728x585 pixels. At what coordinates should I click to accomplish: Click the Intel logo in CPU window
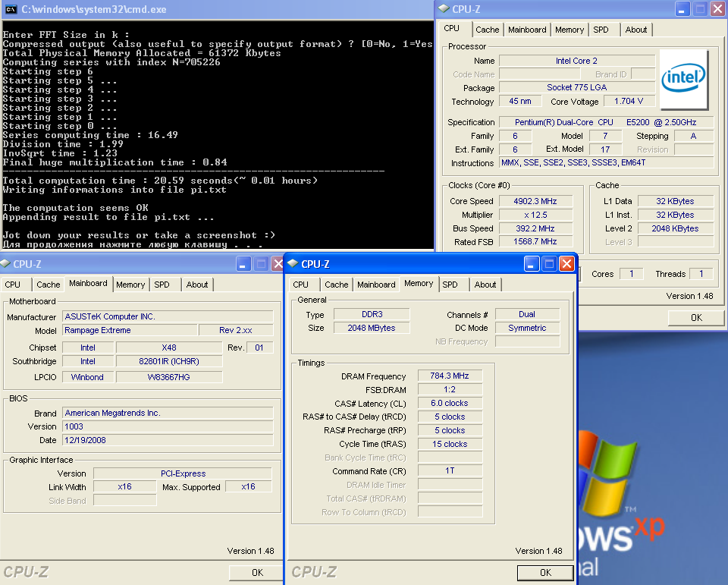pyautogui.click(x=683, y=78)
